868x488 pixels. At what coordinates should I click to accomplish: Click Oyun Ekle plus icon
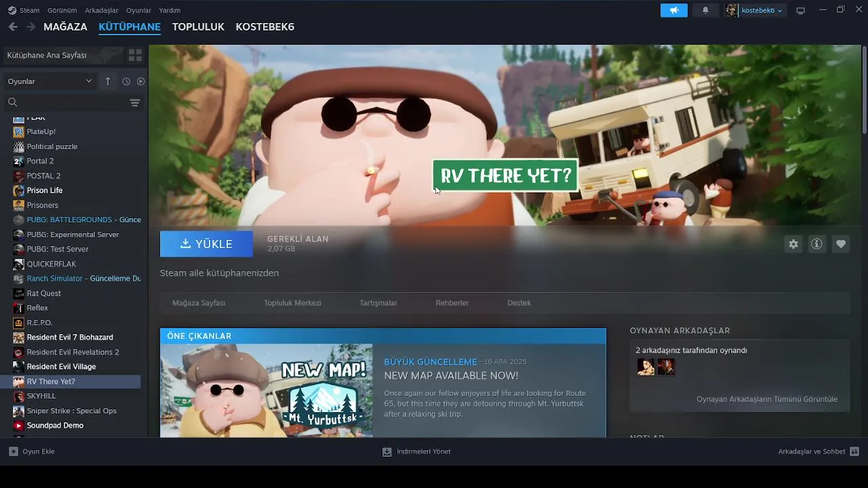(14, 451)
